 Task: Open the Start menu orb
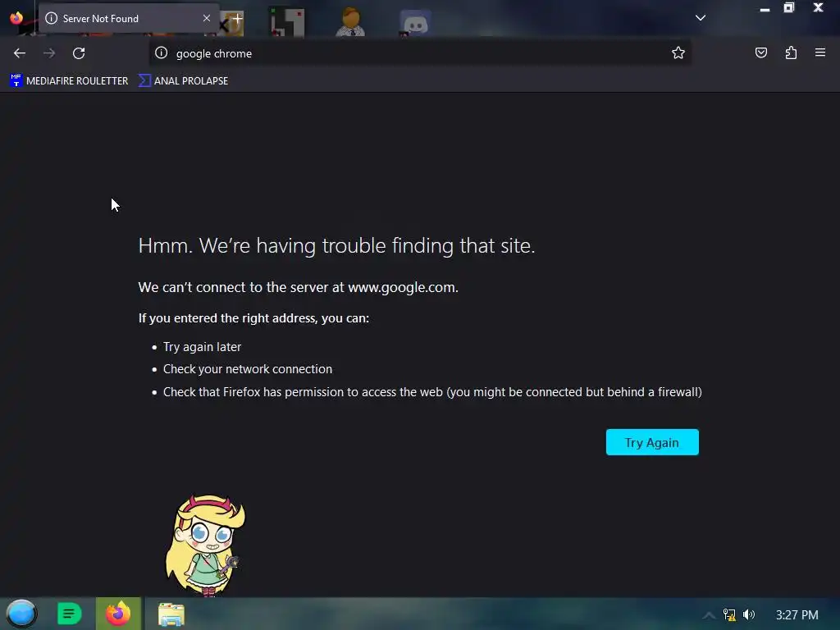[x=21, y=614]
